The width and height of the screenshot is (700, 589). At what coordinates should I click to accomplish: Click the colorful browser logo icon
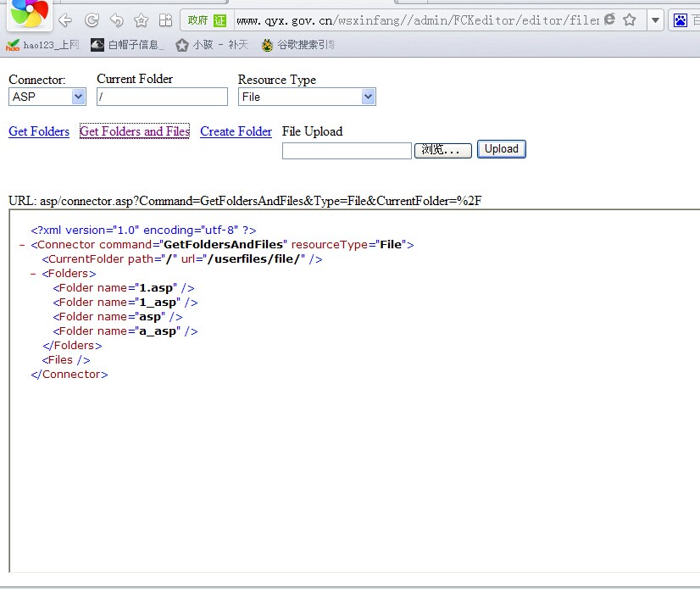pyautogui.click(x=30, y=14)
